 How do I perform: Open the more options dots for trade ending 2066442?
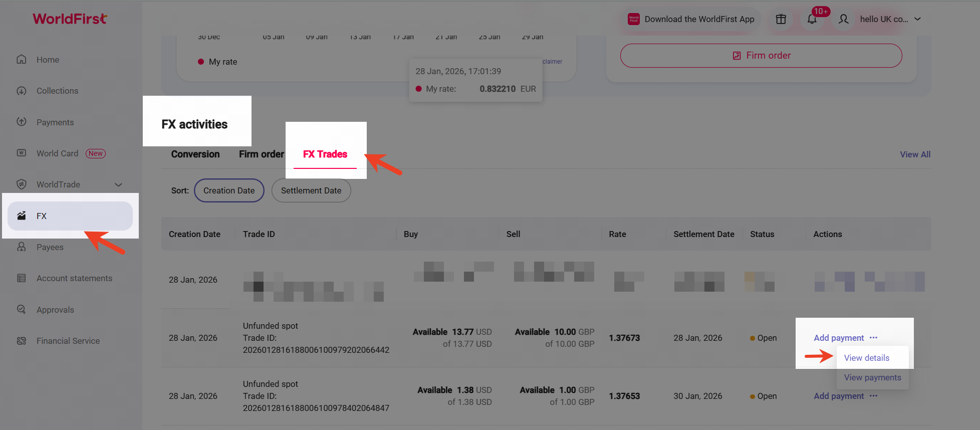(874, 338)
